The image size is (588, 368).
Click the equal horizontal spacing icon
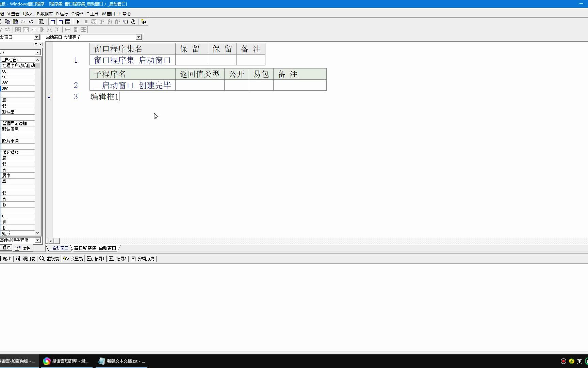pos(49,30)
